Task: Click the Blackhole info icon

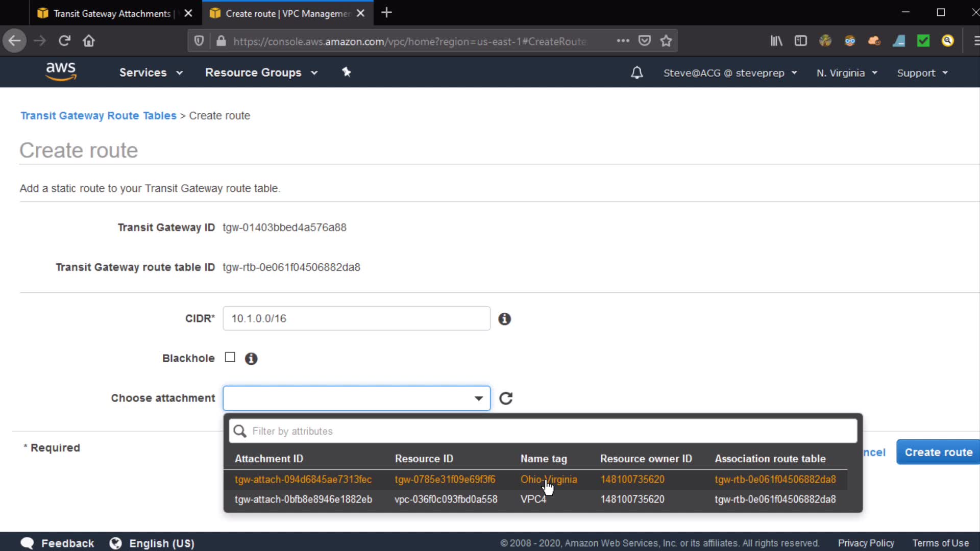Action: pyautogui.click(x=251, y=359)
